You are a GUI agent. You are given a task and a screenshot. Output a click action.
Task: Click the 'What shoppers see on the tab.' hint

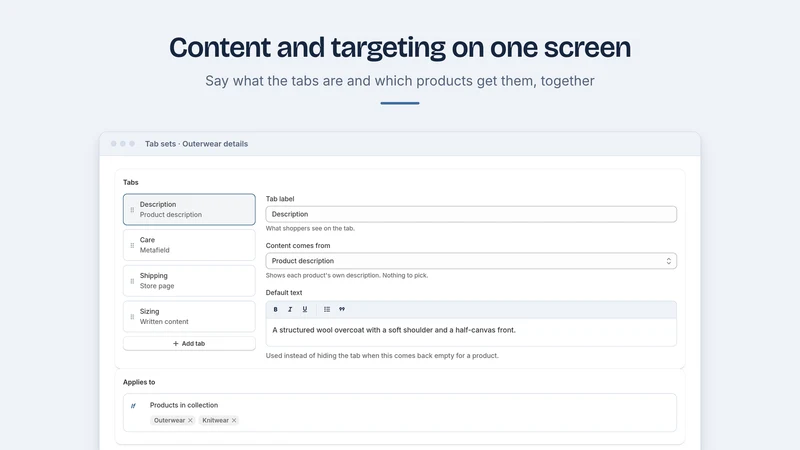pos(310,228)
